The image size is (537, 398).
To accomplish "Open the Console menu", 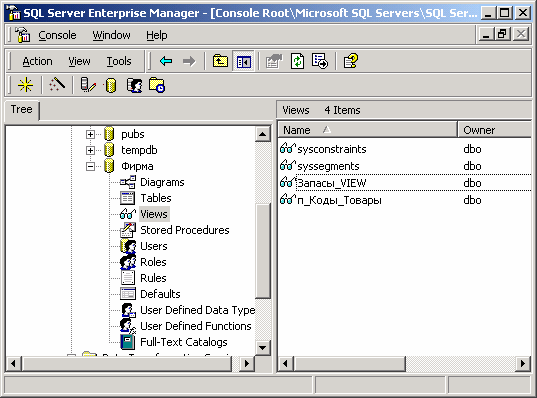I will pyautogui.click(x=57, y=35).
